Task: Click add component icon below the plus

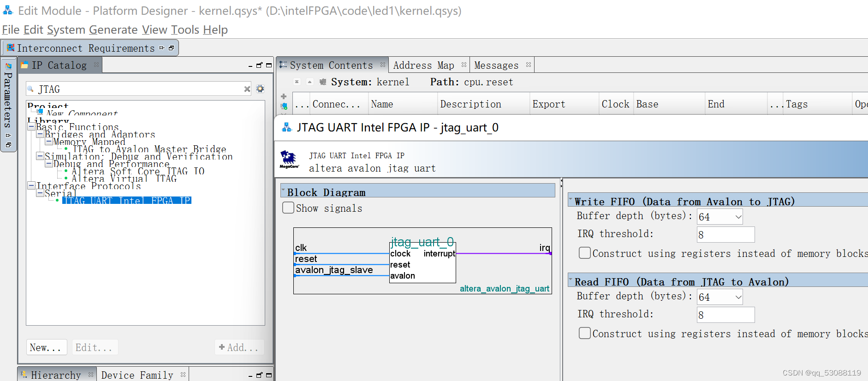Action: click(x=284, y=106)
